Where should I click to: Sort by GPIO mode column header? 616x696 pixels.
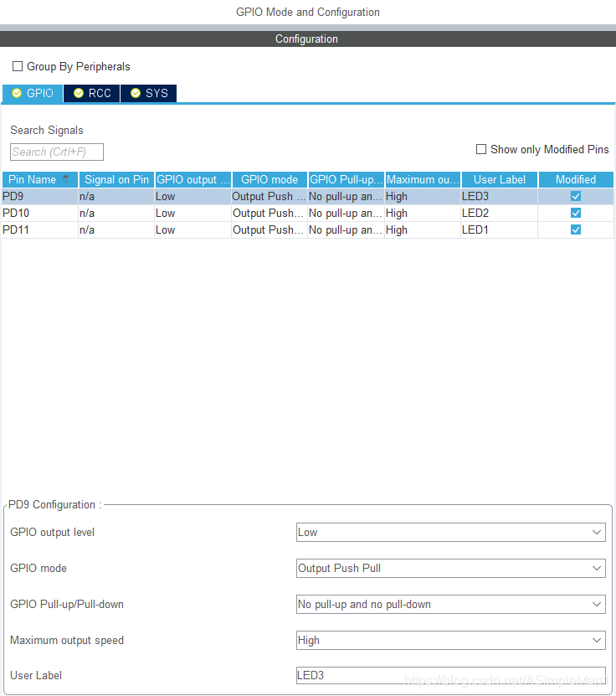coord(269,179)
